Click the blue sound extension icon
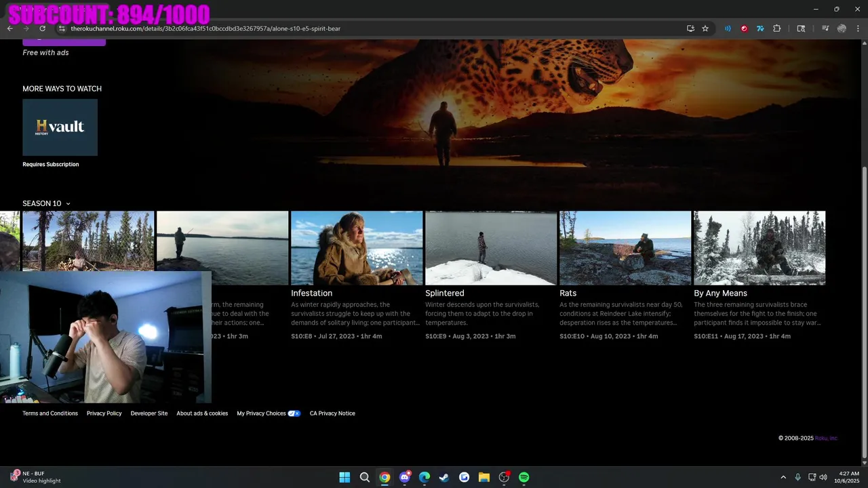 pyautogui.click(x=728, y=28)
